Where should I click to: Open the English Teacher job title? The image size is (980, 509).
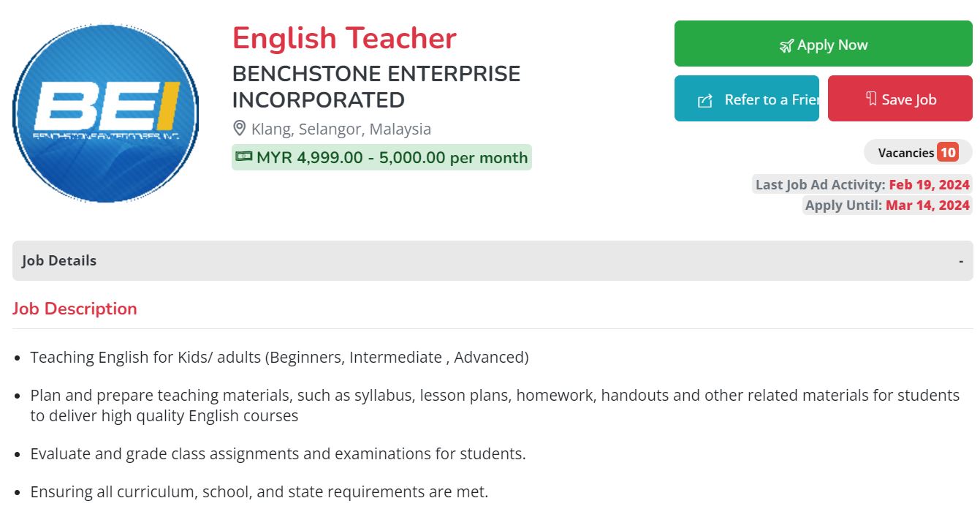(344, 38)
